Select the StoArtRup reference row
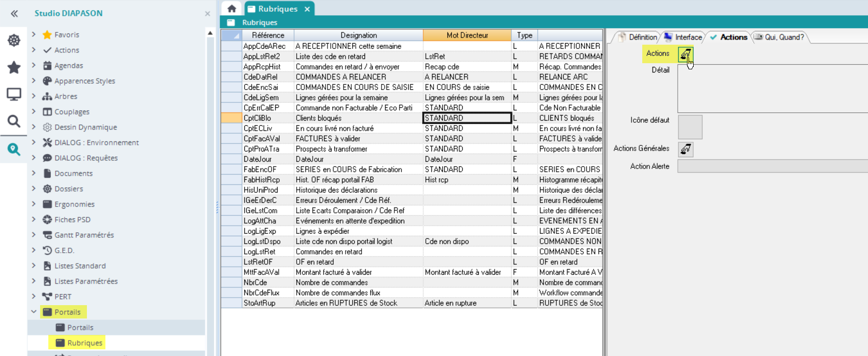This screenshot has width=868, height=356. click(259, 303)
